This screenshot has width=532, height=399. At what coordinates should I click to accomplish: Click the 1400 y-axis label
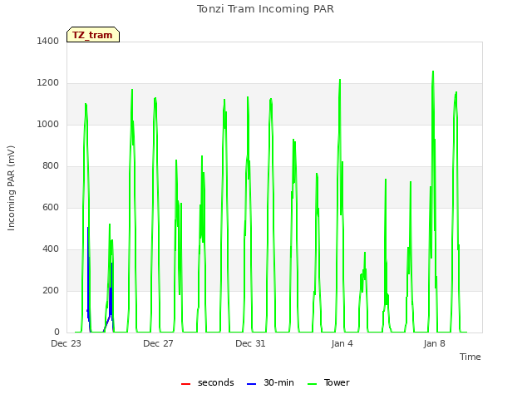point(48,41)
